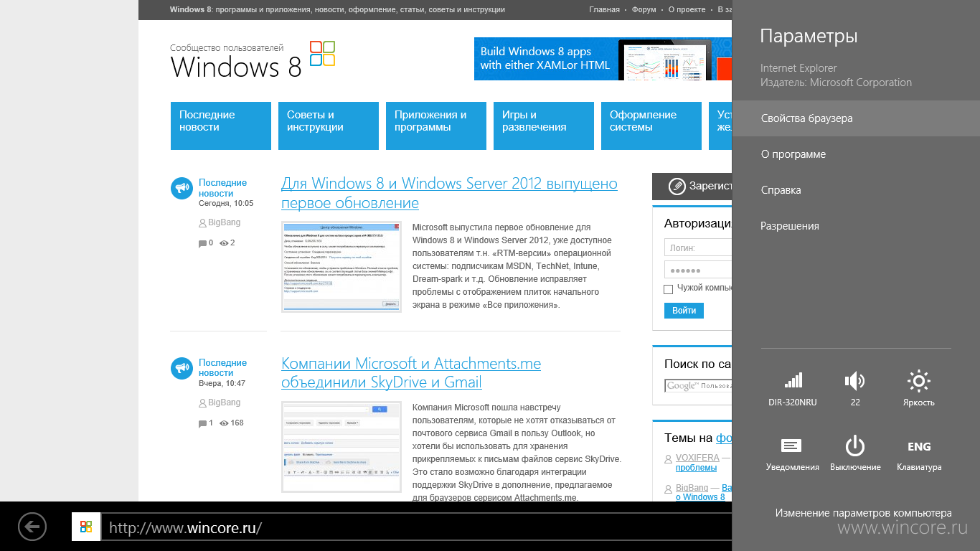Click the проблемы forum topic link
980x551 pixels.
696,468
